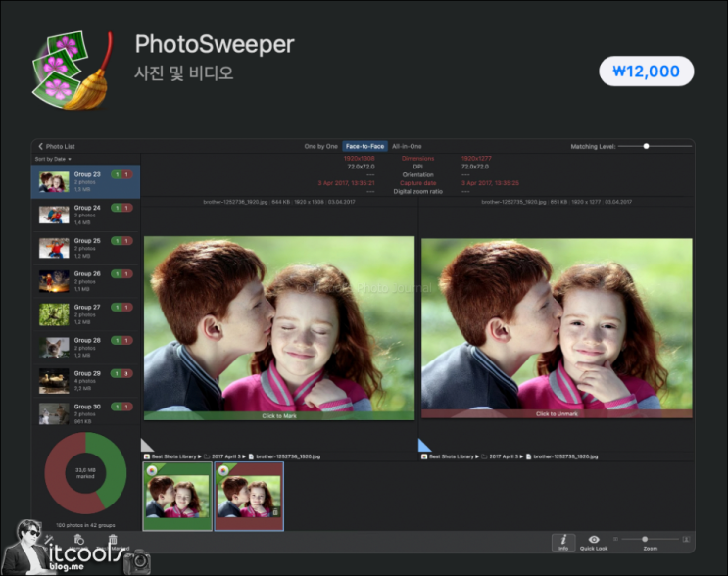This screenshot has height=576, width=728.
Task: Click Group 29 red badge showing 3
Action: (126, 373)
